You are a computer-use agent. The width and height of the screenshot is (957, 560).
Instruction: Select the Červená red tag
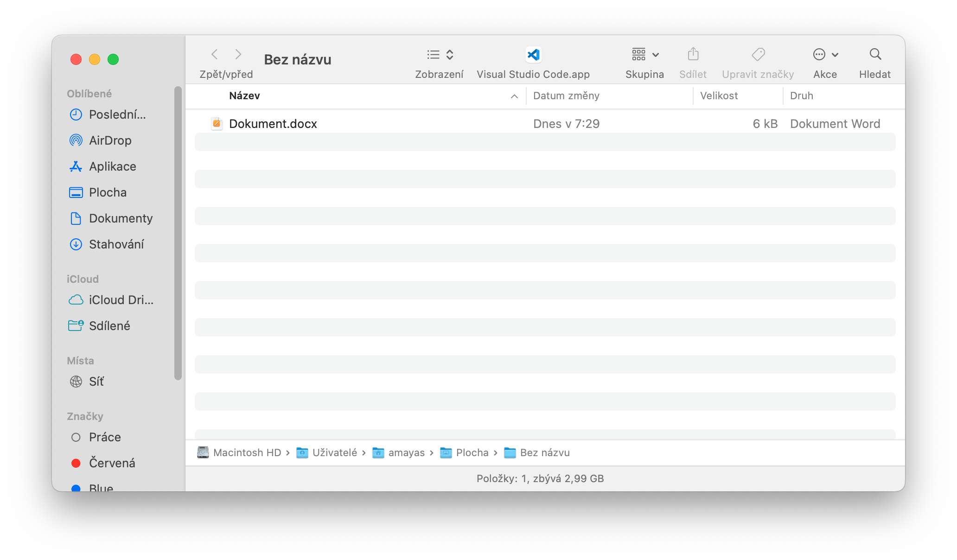[112, 463]
